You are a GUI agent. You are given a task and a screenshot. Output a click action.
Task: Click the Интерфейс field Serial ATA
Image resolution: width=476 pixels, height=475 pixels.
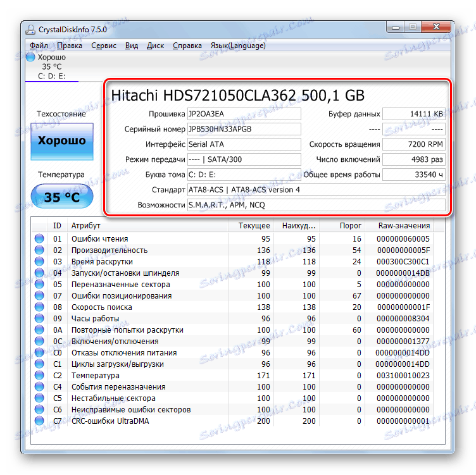click(244, 144)
